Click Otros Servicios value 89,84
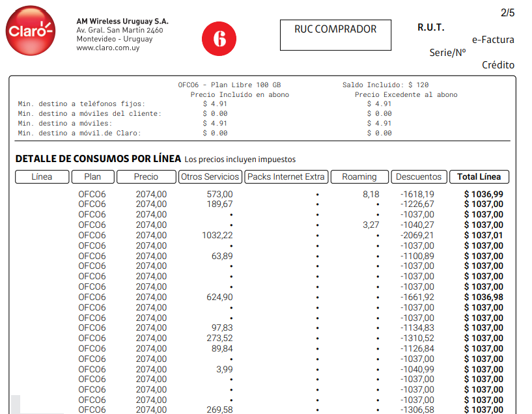The width and height of the screenshot is (532, 414). [x=222, y=348]
